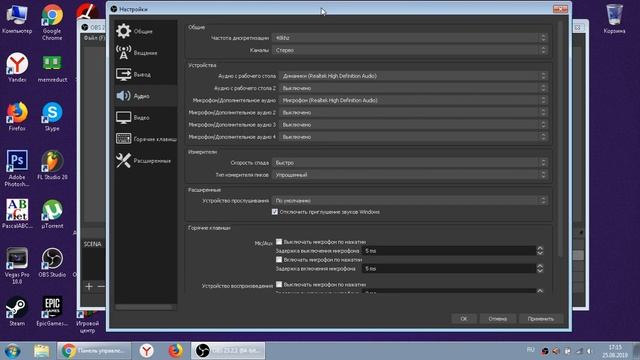Toggle disable Windows audio ducking checkbox
The width and height of the screenshot is (640, 360).
tap(275, 212)
